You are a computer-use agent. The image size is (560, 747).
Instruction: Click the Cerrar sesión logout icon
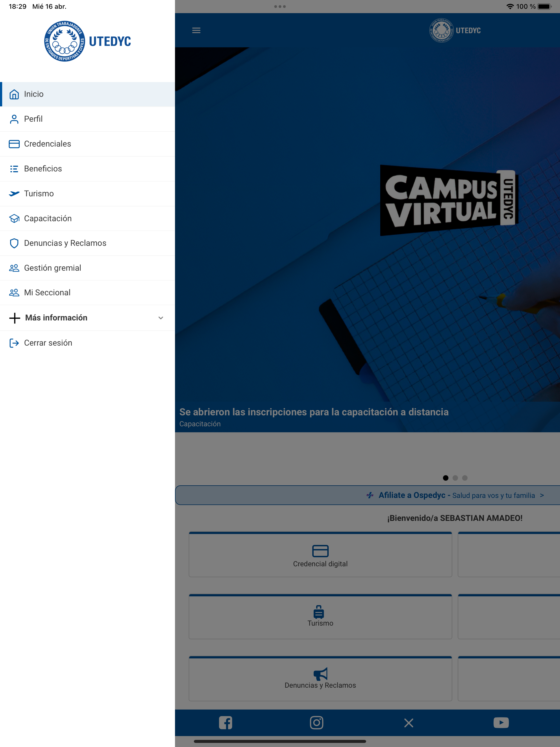click(14, 343)
